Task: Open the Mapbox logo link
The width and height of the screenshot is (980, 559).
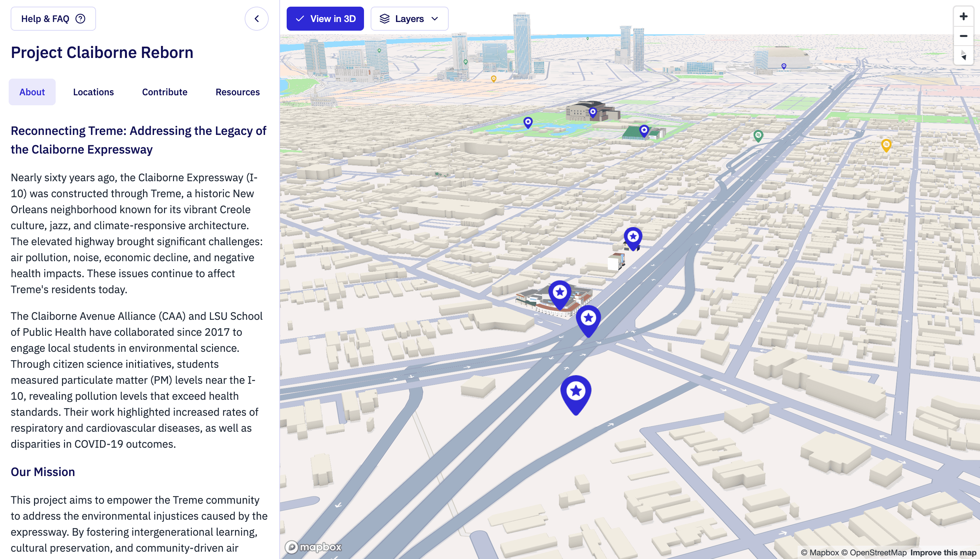Action: [313, 547]
